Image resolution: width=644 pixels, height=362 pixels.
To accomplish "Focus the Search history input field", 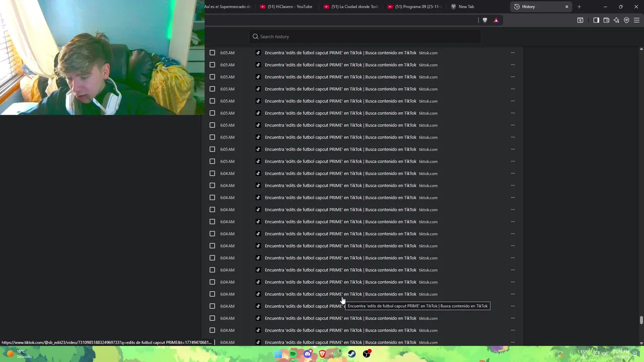I will (365, 37).
